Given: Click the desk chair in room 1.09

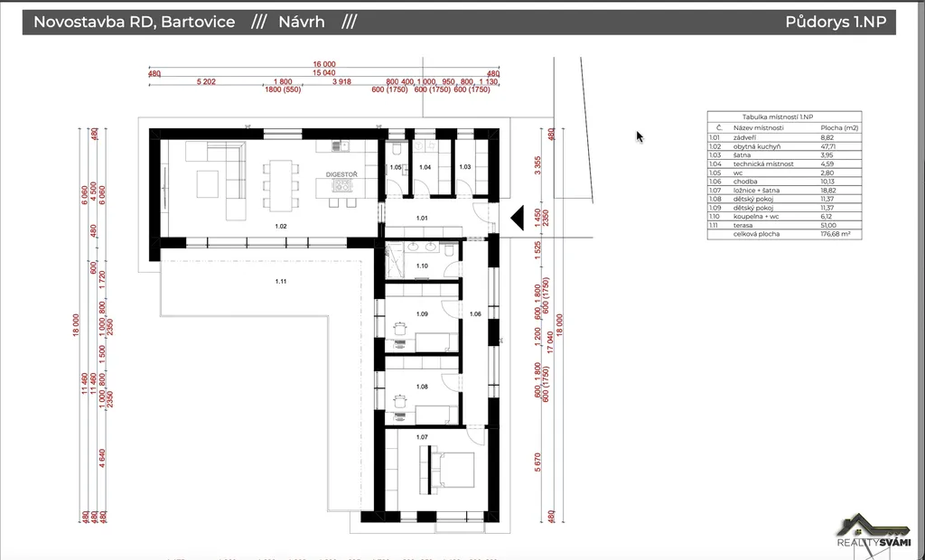Looking at the screenshot, I should 398,327.
